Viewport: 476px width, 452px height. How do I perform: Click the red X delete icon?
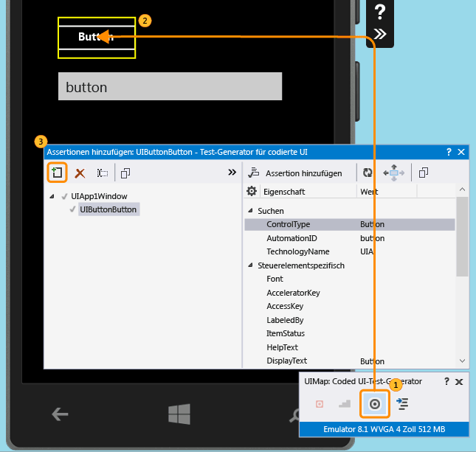[80, 173]
